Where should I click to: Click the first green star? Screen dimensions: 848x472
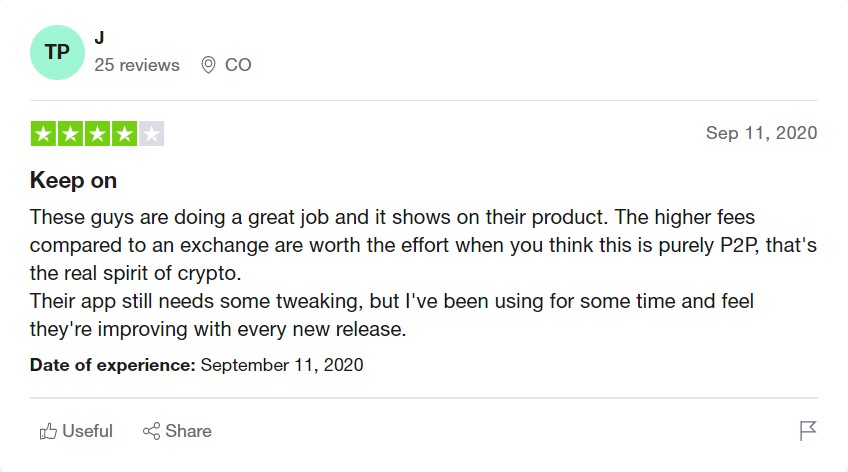click(x=43, y=134)
